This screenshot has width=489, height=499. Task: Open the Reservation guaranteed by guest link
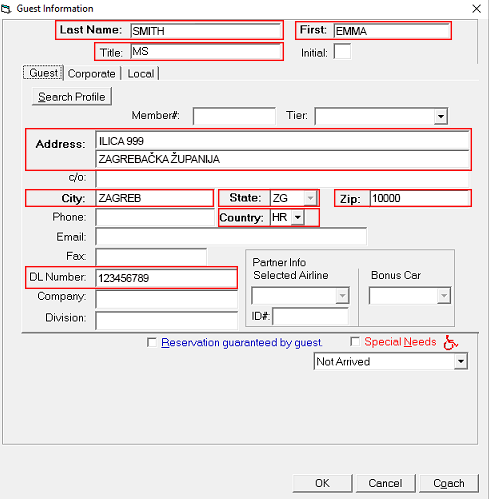tap(241, 343)
